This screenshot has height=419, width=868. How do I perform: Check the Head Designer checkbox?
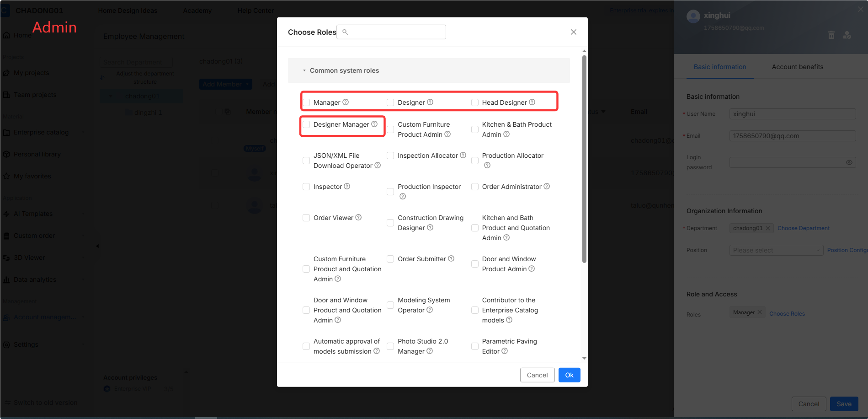475,102
